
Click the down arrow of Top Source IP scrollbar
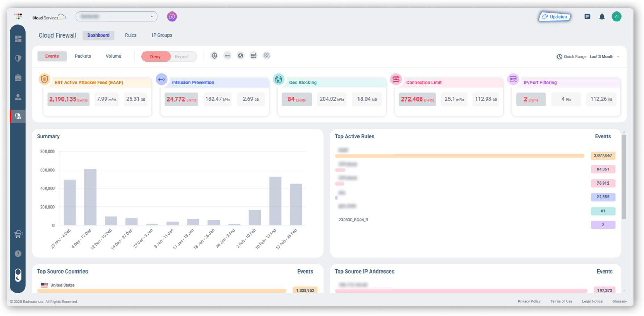[624, 290]
